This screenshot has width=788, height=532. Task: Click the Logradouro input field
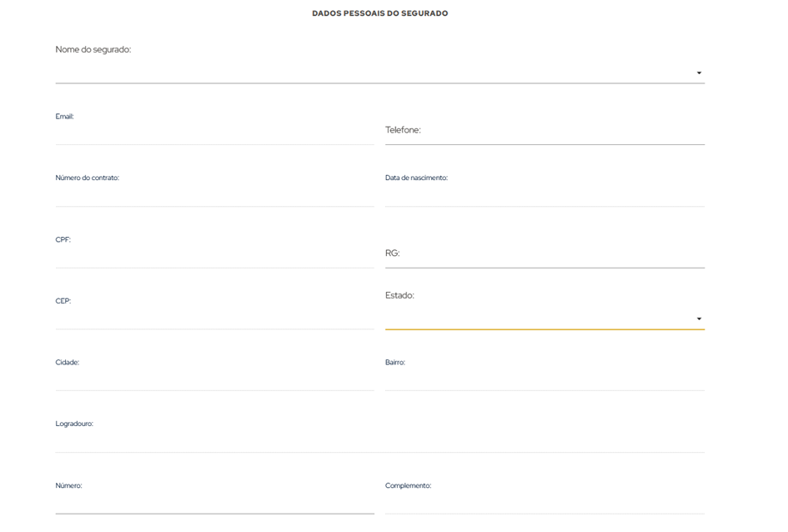point(380,442)
